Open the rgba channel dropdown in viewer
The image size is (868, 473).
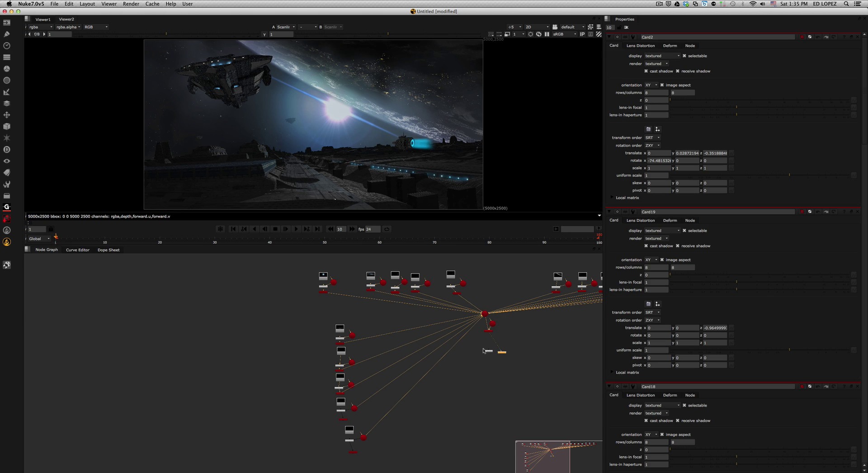pyautogui.click(x=41, y=27)
